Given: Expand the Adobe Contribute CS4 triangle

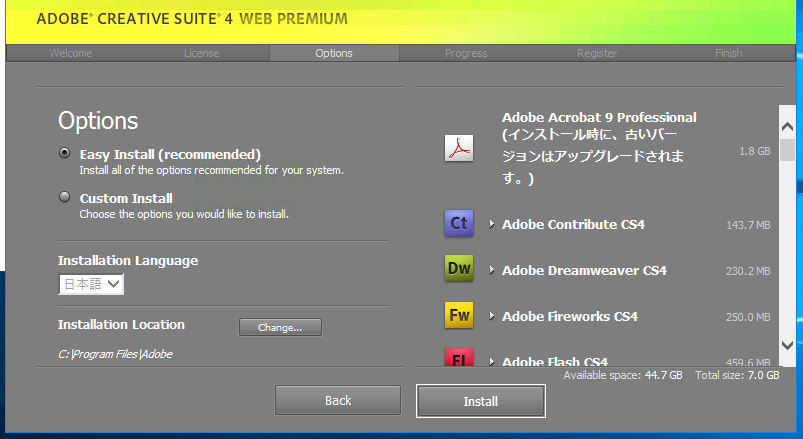Looking at the screenshot, I should coord(492,224).
